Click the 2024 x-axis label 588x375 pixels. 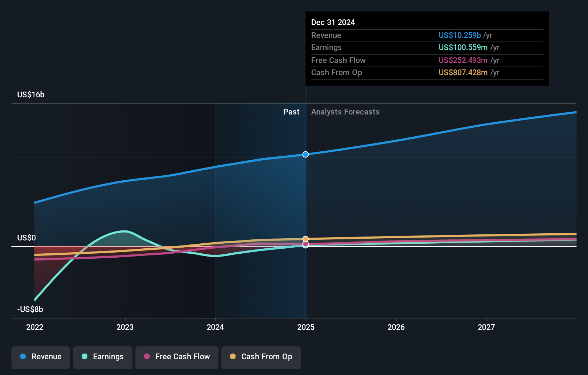tap(215, 327)
